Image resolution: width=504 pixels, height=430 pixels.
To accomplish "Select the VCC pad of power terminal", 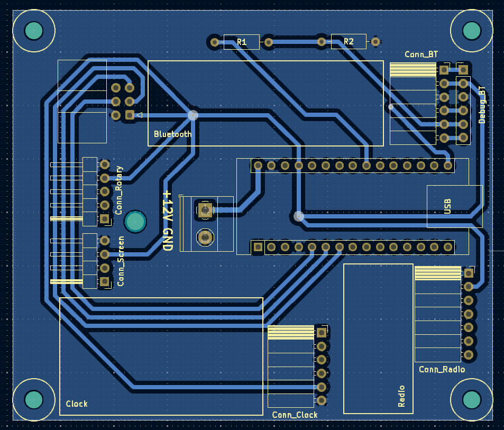I will pyautogui.click(x=205, y=210).
